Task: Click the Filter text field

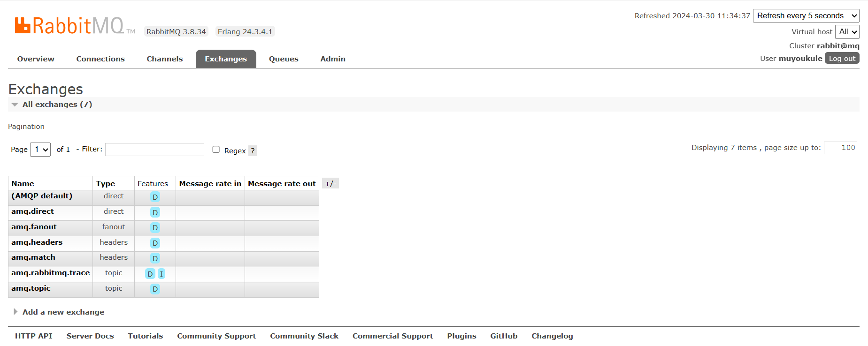Action: [x=154, y=150]
